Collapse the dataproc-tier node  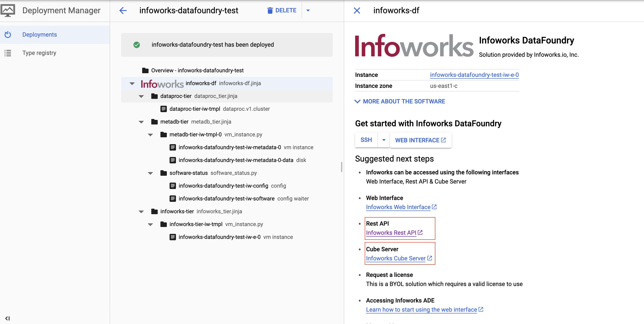(x=141, y=96)
